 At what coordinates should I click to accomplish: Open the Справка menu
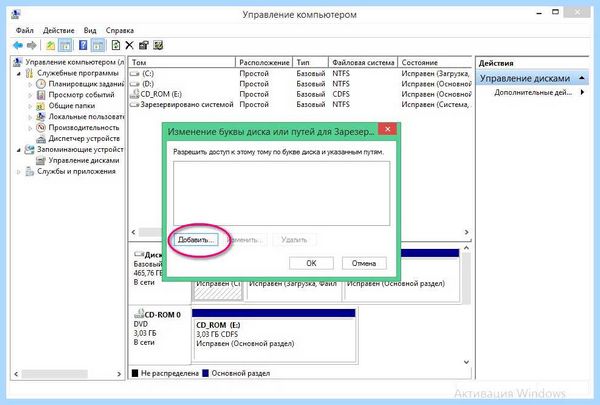(120, 30)
